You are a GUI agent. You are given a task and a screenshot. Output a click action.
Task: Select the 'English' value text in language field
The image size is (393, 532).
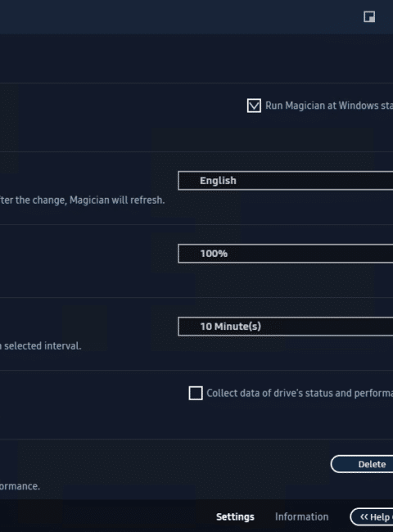click(x=218, y=181)
